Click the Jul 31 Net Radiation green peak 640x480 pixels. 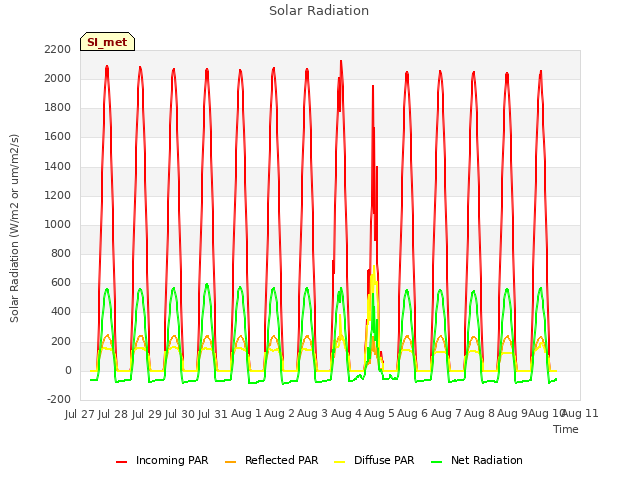click(207, 285)
